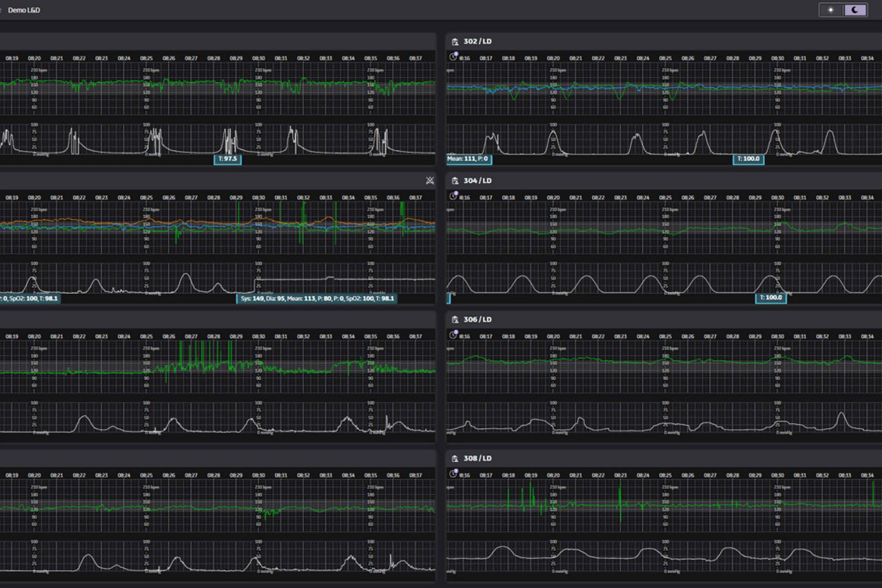Click the T: 97.5 temperature annotation
Viewport: 882px width, 588px height.
coord(227,159)
